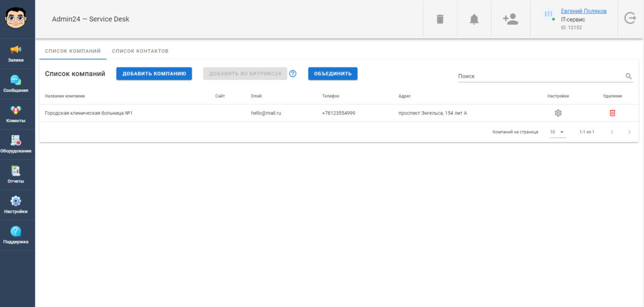Click the help question mark near Битрикс24

click(293, 74)
